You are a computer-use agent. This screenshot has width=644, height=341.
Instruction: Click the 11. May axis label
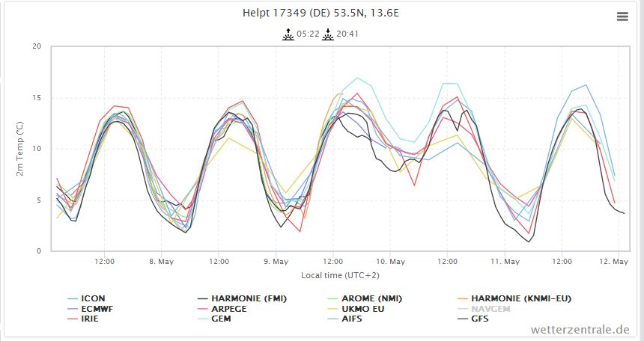(505, 262)
